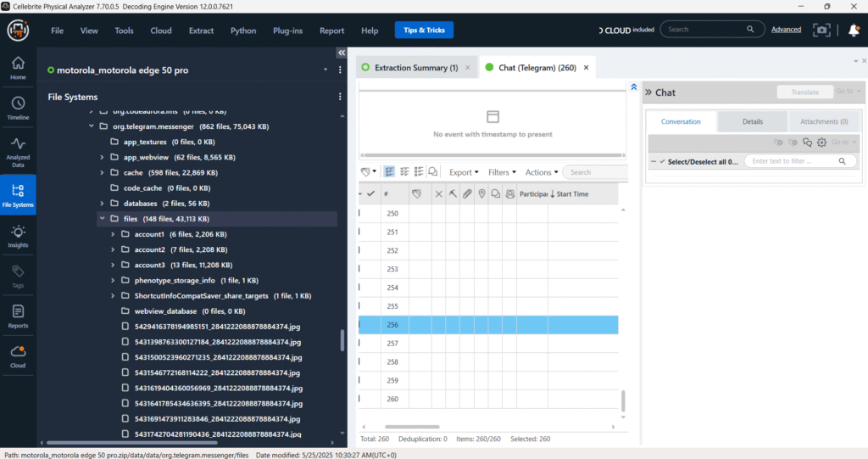Open the device selector dropdown arrow

tap(325, 70)
